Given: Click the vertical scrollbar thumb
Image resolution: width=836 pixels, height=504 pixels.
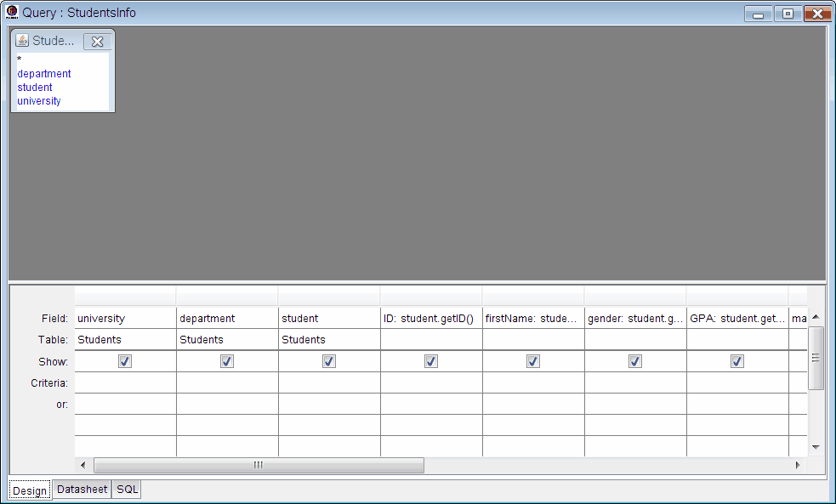Looking at the screenshot, I should pos(816,358).
